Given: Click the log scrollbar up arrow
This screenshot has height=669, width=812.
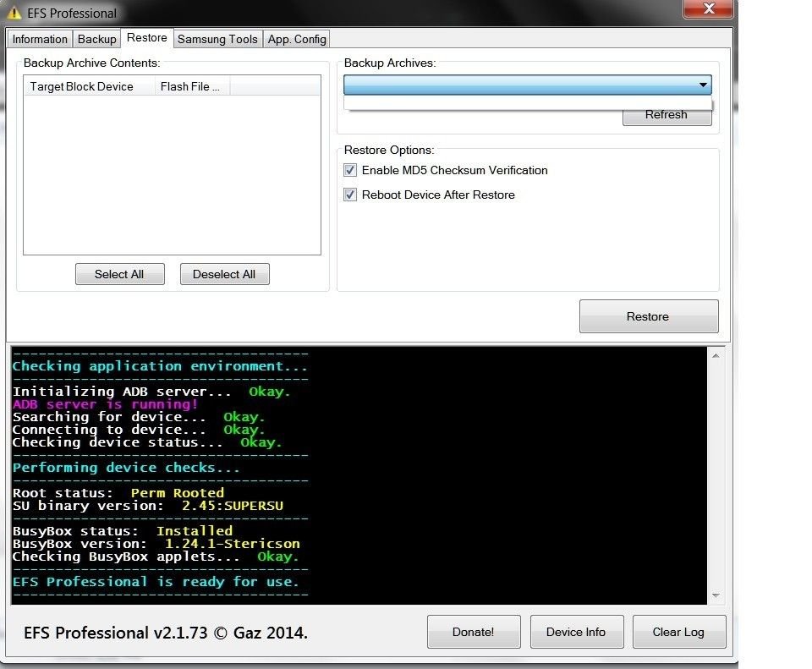Looking at the screenshot, I should [716, 355].
